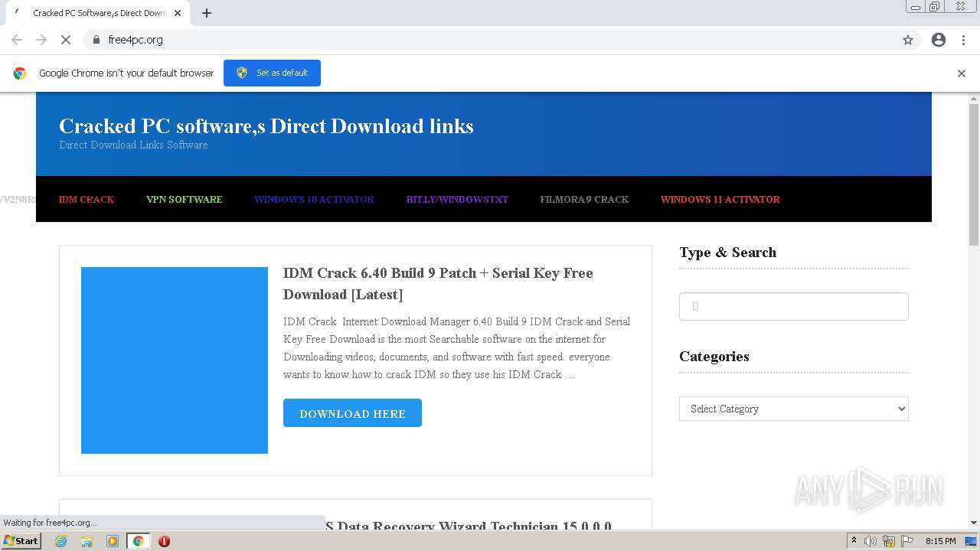Open the media player taskbar icon
980x551 pixels.
click(113, 541)
